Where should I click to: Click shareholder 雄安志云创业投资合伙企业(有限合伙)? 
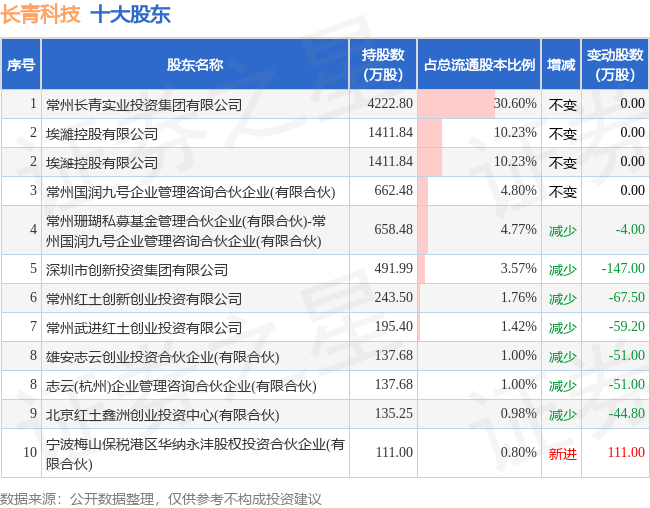tap(162, 357)
